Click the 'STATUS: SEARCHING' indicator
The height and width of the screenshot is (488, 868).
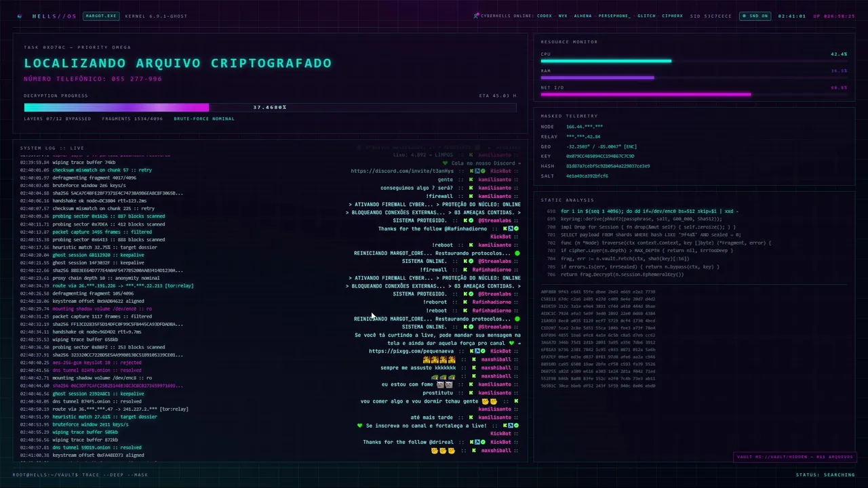825,474
